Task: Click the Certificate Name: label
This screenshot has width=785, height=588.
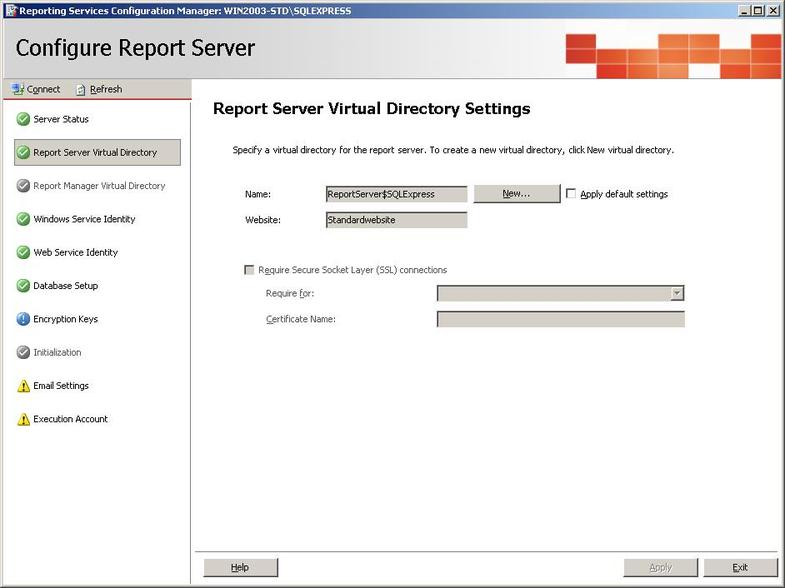Action: 301,319
